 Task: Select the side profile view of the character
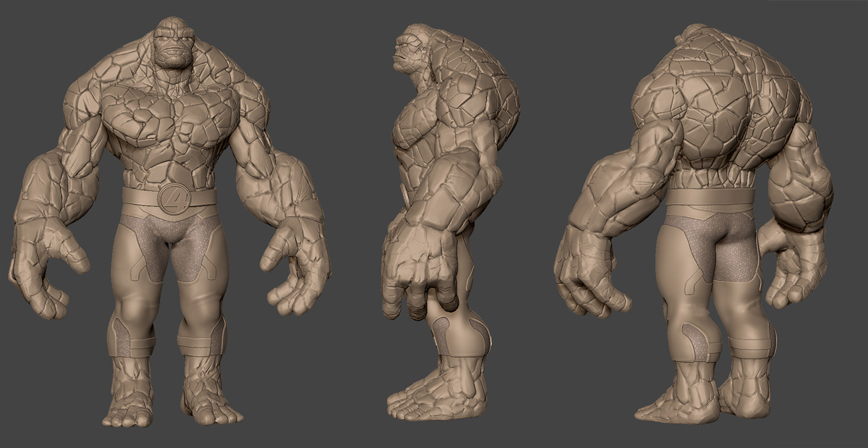450,221
